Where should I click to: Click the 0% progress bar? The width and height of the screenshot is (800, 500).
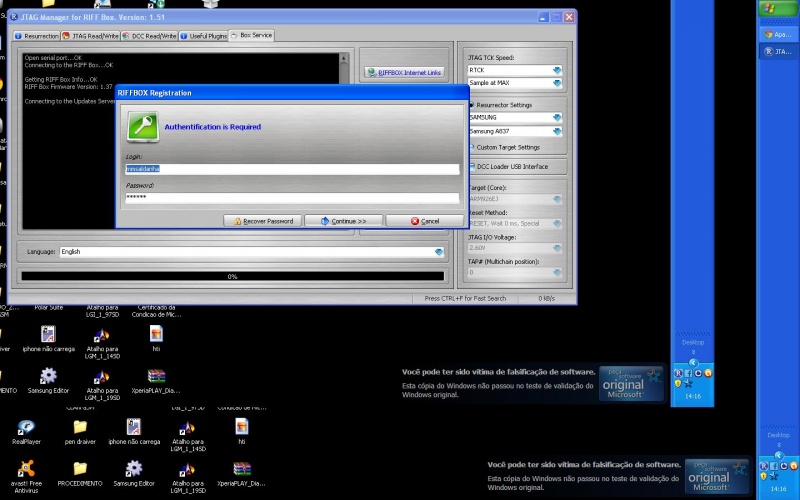click(233, 277)
